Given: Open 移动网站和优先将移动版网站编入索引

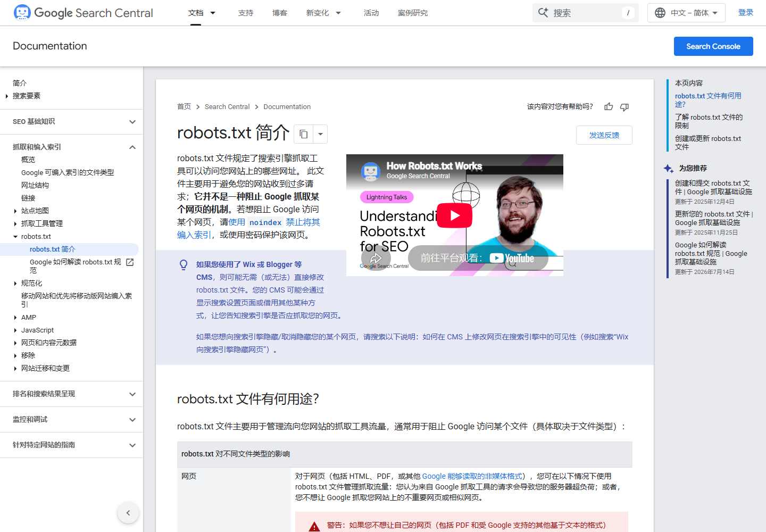Looking at the screenshot, I should click(x=77, y=300).
